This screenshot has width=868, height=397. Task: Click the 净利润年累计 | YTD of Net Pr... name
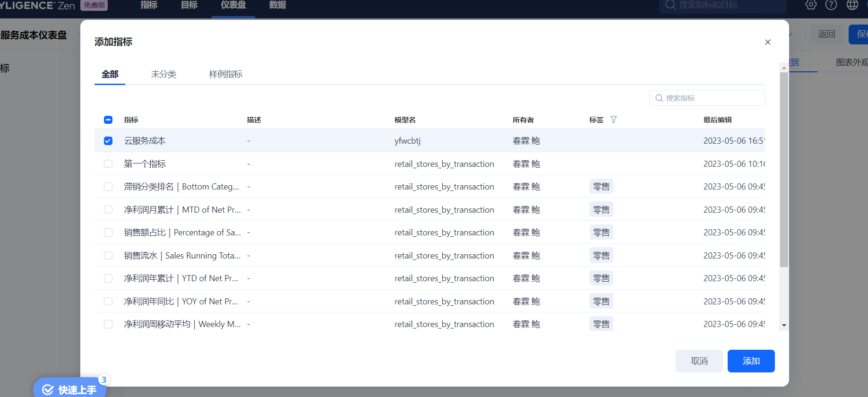point(181,278)
